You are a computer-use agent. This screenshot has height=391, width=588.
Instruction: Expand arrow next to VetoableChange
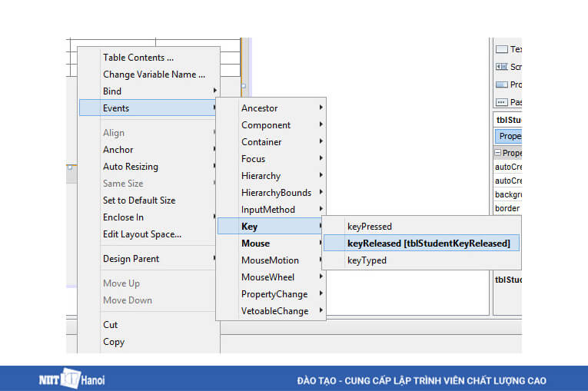tap(321, 310)
